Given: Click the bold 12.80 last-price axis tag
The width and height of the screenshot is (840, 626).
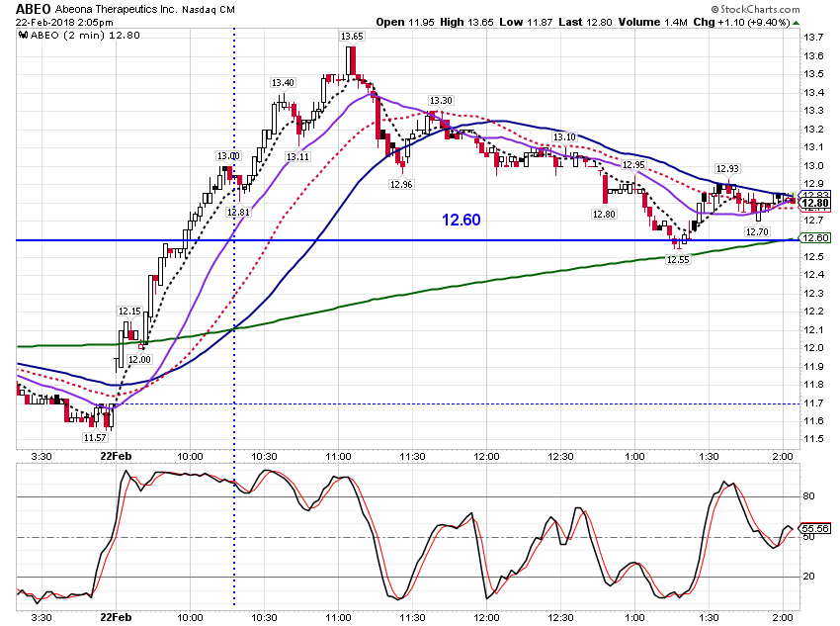Looking at the screenshot, I should (x=815, y=203).
